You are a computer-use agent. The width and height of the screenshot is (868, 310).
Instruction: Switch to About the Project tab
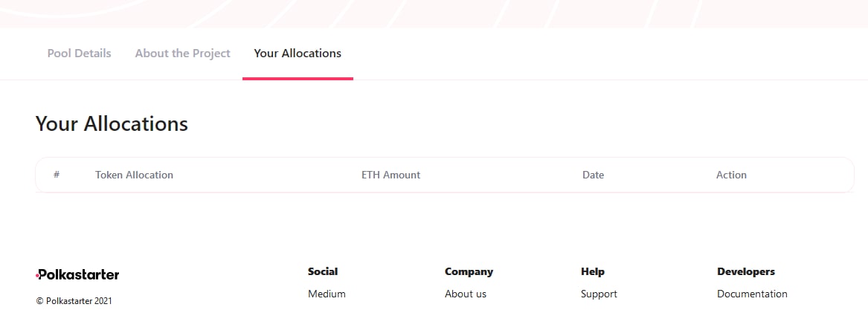pos(183,54)
